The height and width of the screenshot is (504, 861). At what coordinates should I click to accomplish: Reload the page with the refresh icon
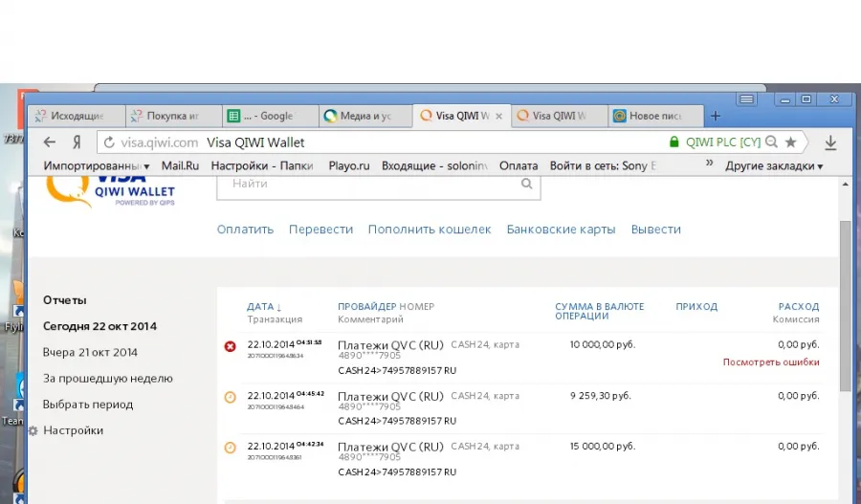pos(109,142)
